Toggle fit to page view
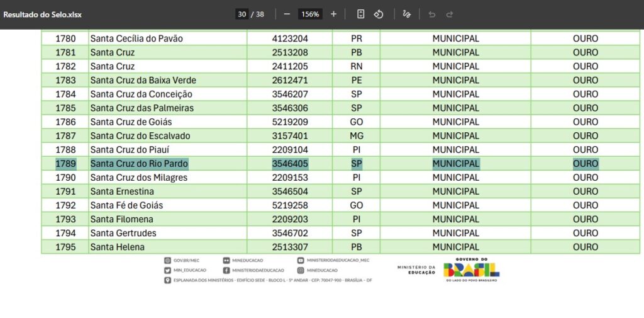The height and width of the screenshot is (318, 644). (360, 14)
